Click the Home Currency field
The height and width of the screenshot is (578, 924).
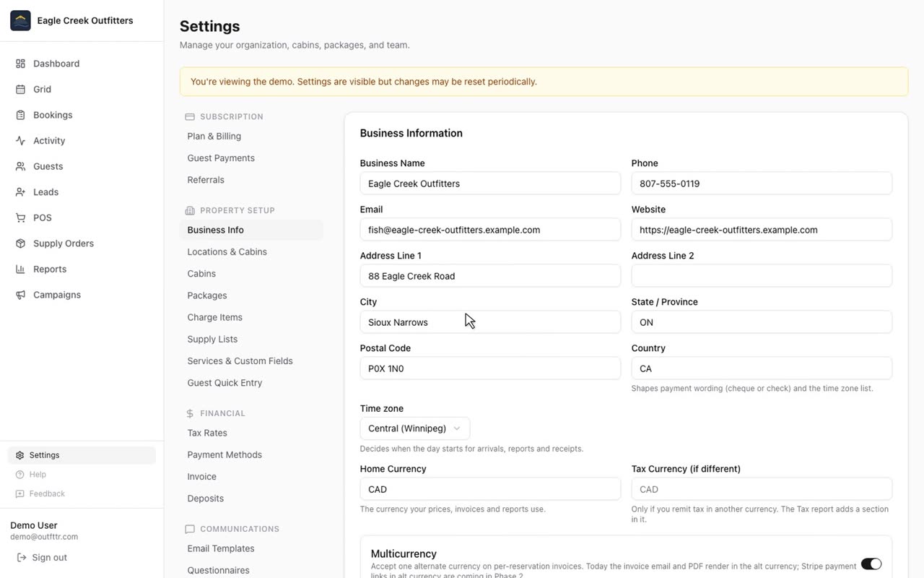[x=490, y=489]
